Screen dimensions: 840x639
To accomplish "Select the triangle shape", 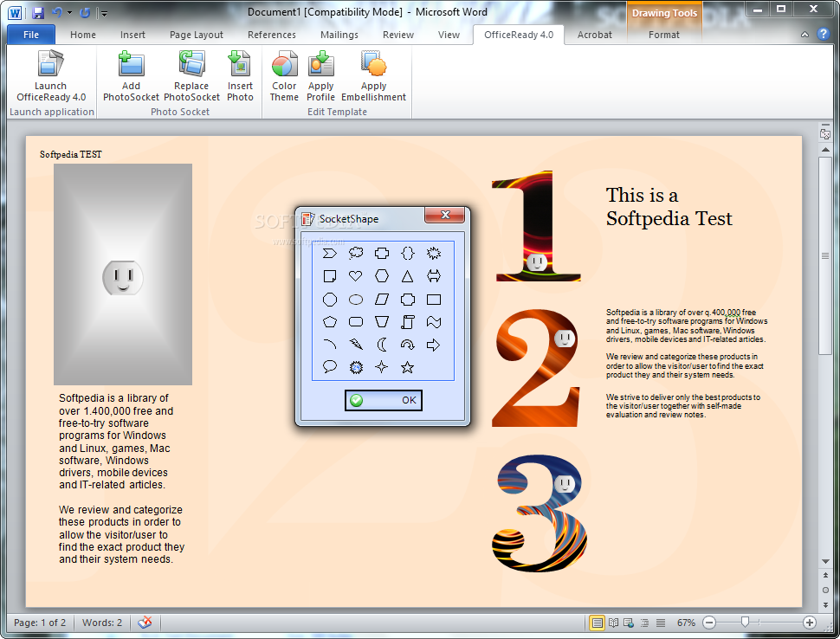I will (408, 276).
